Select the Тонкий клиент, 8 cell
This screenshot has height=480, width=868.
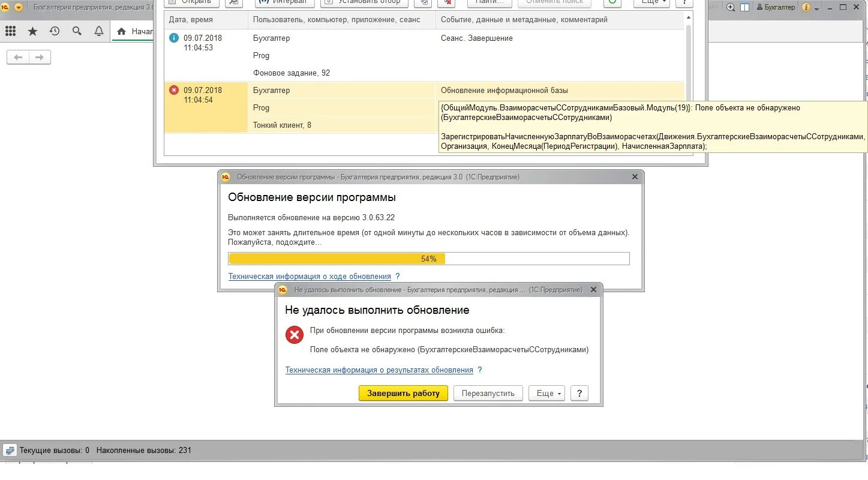pos(282,125)
